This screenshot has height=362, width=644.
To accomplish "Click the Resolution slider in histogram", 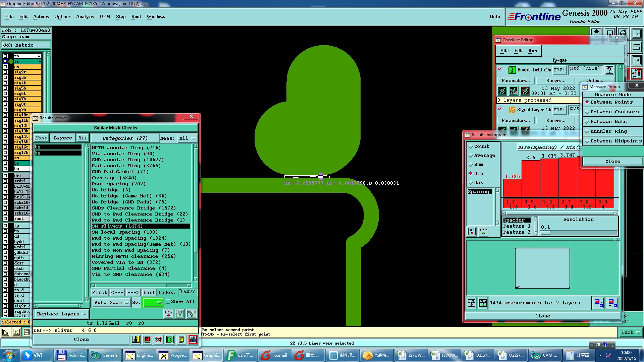I will coord(578,233).
